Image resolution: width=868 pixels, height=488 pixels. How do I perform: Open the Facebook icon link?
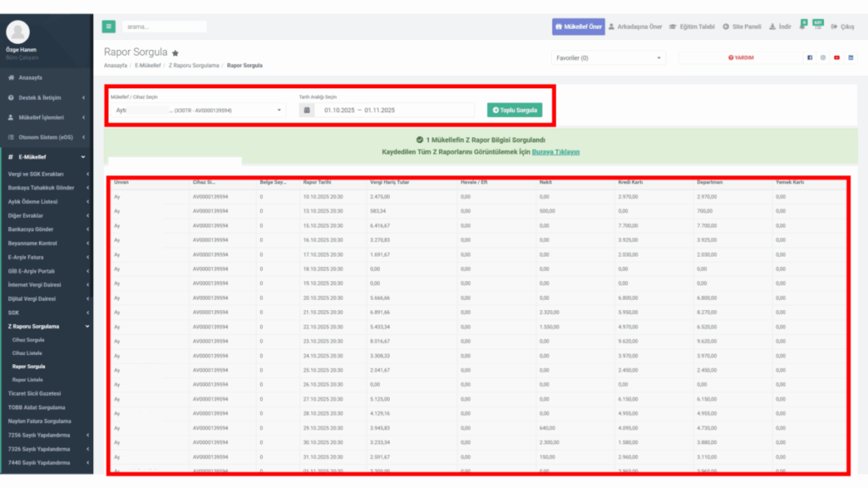coord(810,58)
